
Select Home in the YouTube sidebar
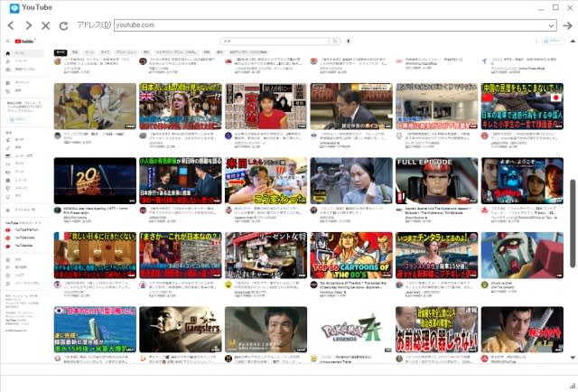24,53
